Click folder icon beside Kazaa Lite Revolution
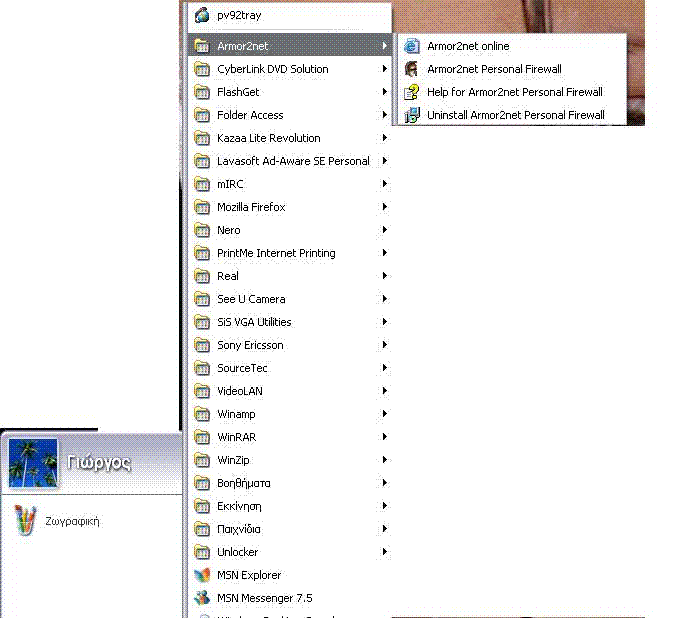673x618 pixels. click(x=202, y=138)
